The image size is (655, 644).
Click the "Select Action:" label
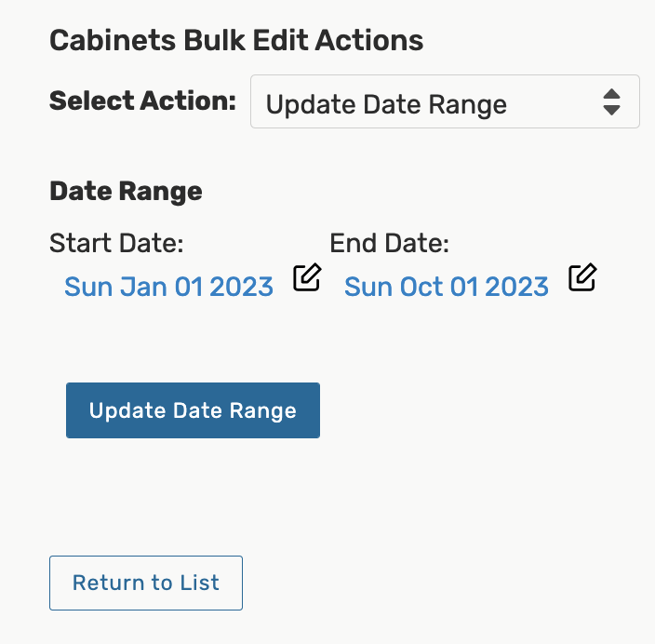click(x=142, y=101)
